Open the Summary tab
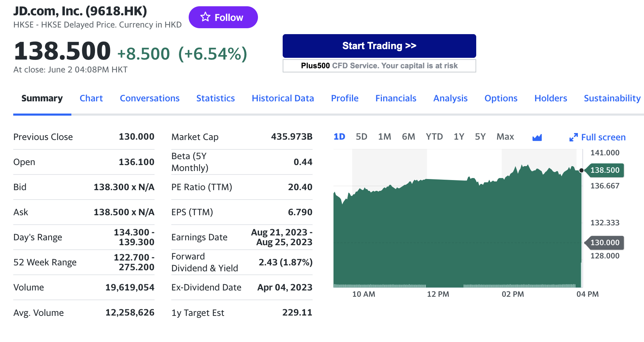 (42, 99)
